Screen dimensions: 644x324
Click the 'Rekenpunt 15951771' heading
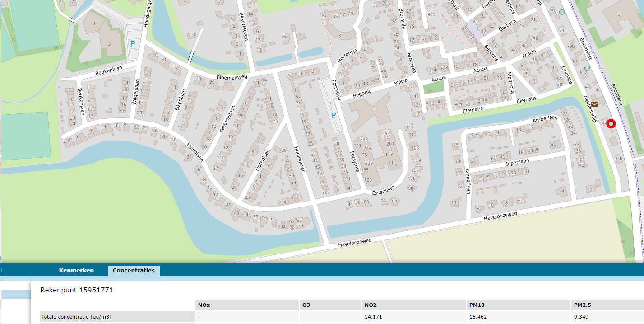[77, 290]
